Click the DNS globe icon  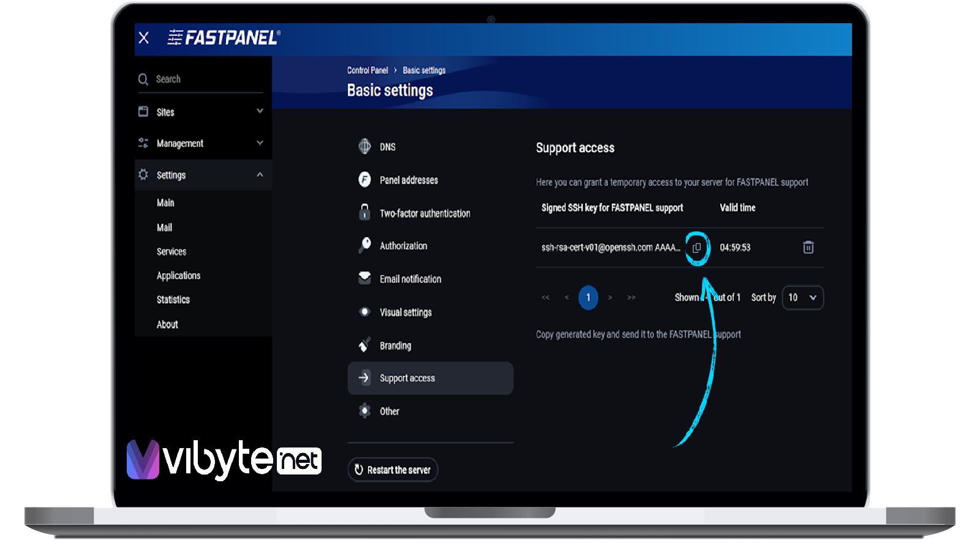pos(364,146)
